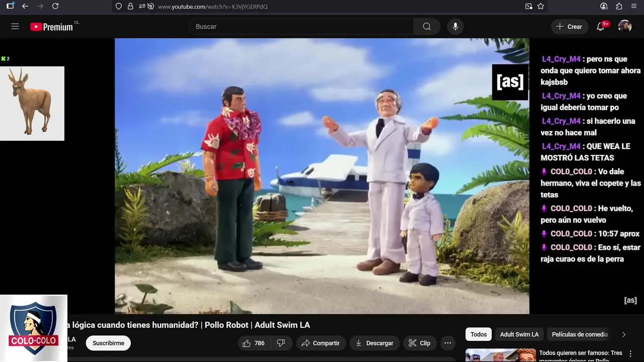644x362 pixels.
Task: View site security padlock info
Action: (130, 6)
